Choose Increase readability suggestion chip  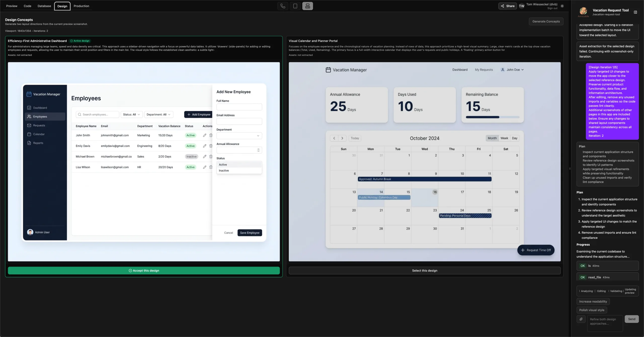point(593,302)
